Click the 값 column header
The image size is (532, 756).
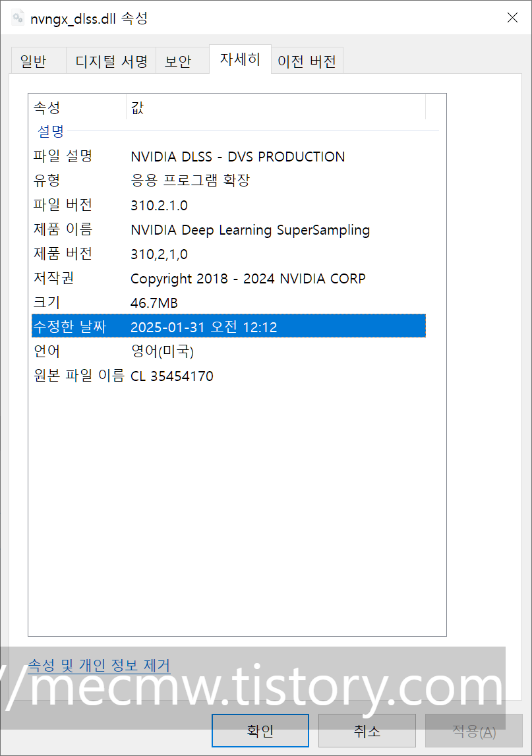coord(276,107)
